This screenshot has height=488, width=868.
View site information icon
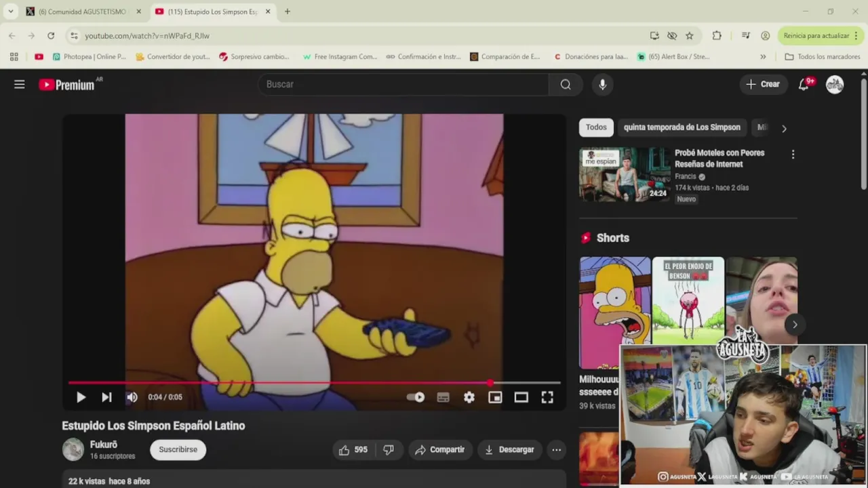coord(74,36)
